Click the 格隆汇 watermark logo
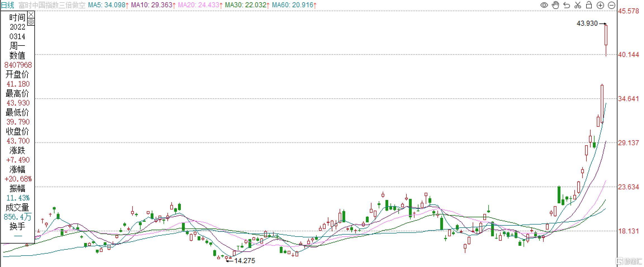The width and height of the screenshot is (644, 267). [629, 261]
